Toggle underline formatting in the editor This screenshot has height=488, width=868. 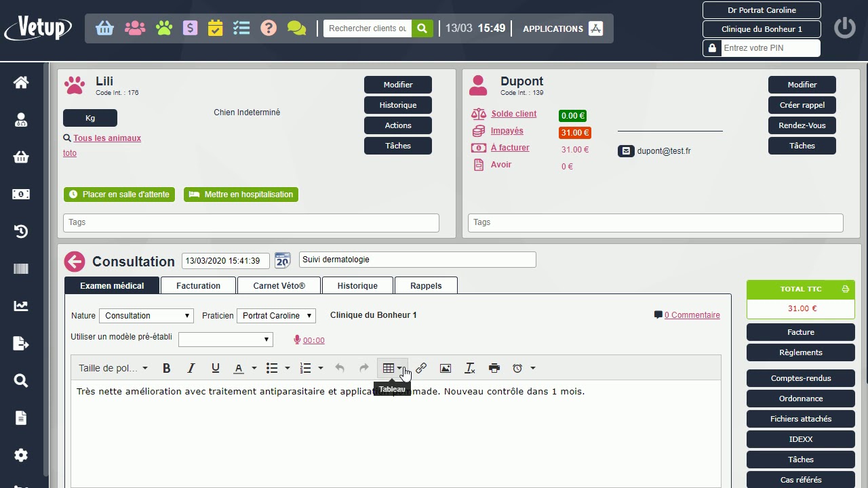pos(216,368)
